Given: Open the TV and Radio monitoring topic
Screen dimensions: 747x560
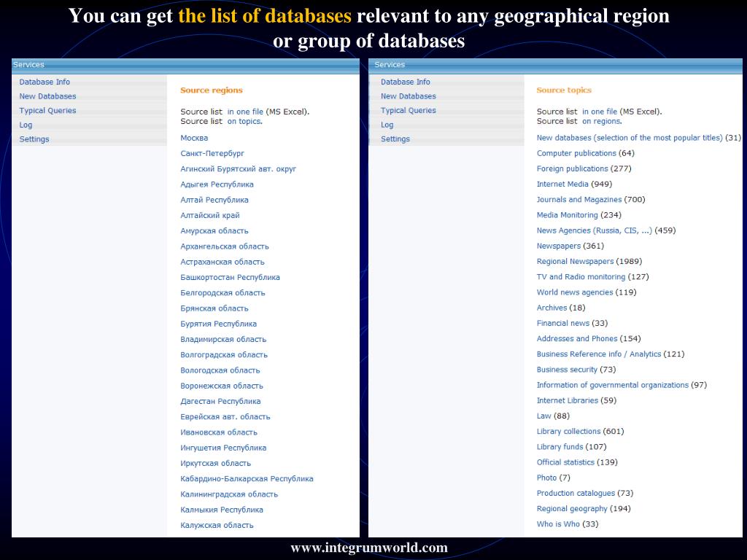Looking at the screenshot, I should coord(581,276).
